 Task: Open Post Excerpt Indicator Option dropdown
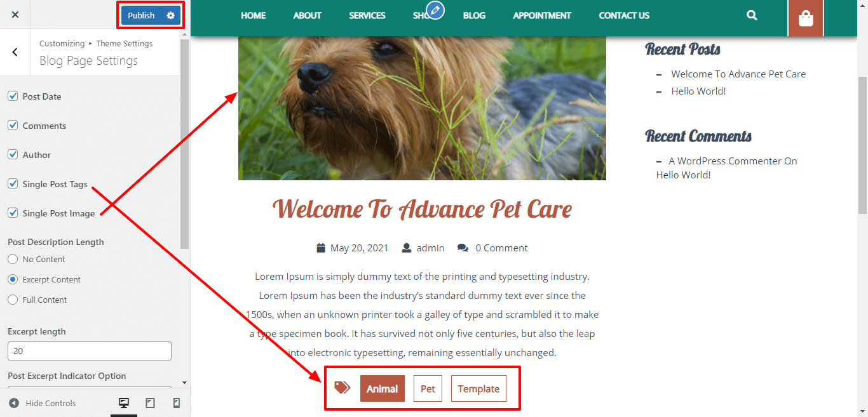90,388
